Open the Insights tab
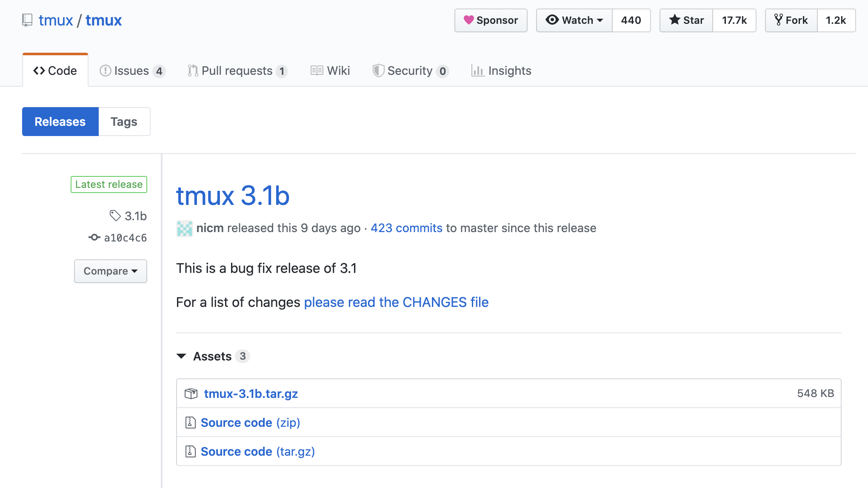Viewport: 868px width, 488px height. click(501, 71)
